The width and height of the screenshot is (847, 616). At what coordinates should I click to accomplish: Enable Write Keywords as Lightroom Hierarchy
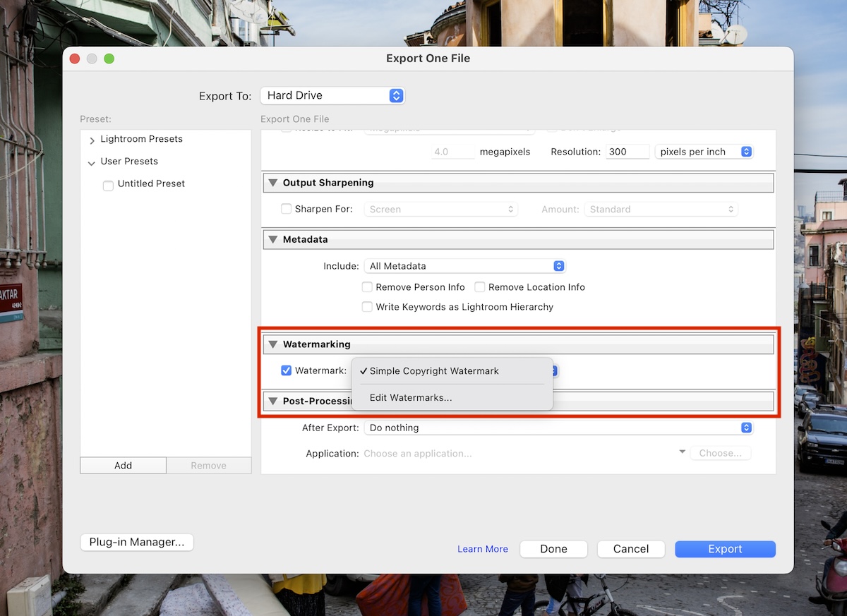point(367,307)
